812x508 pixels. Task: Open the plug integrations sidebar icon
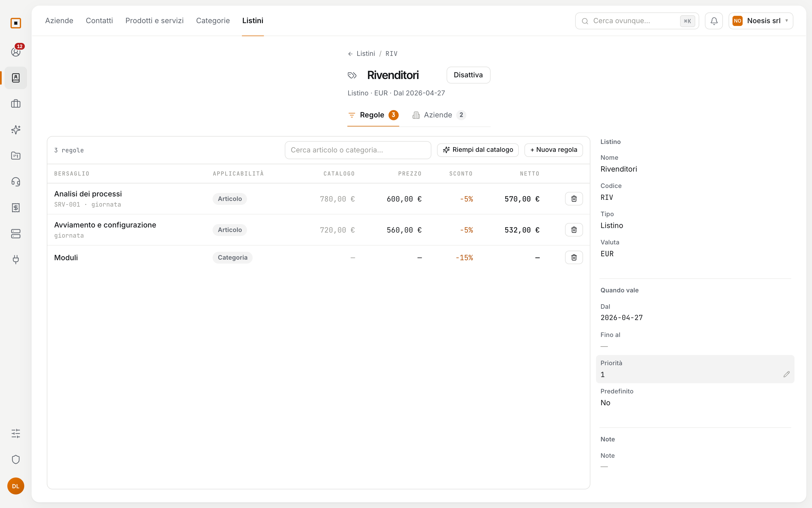tap(16, 259)
